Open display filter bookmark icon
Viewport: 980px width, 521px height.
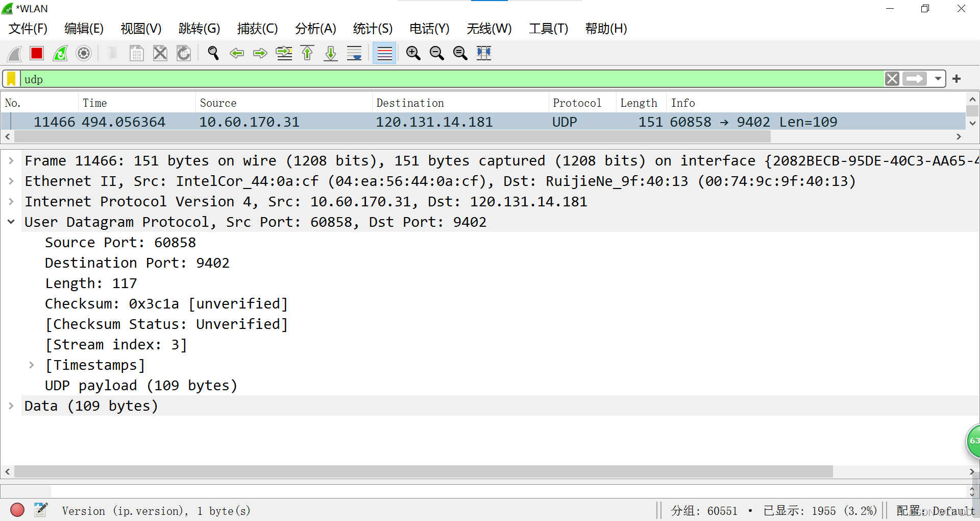click(11, 79)
